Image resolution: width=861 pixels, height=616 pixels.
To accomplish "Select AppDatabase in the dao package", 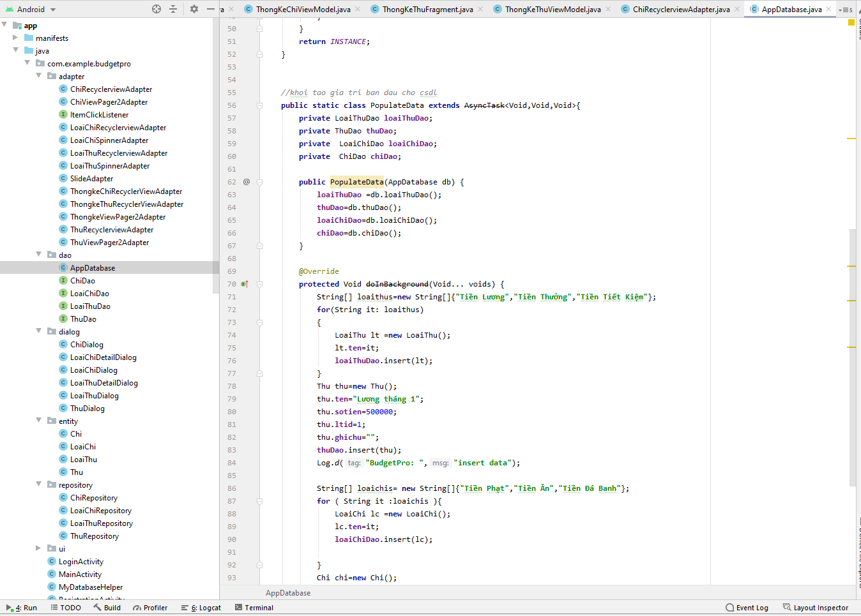I will pyautogui.click(x=93, y=267).
